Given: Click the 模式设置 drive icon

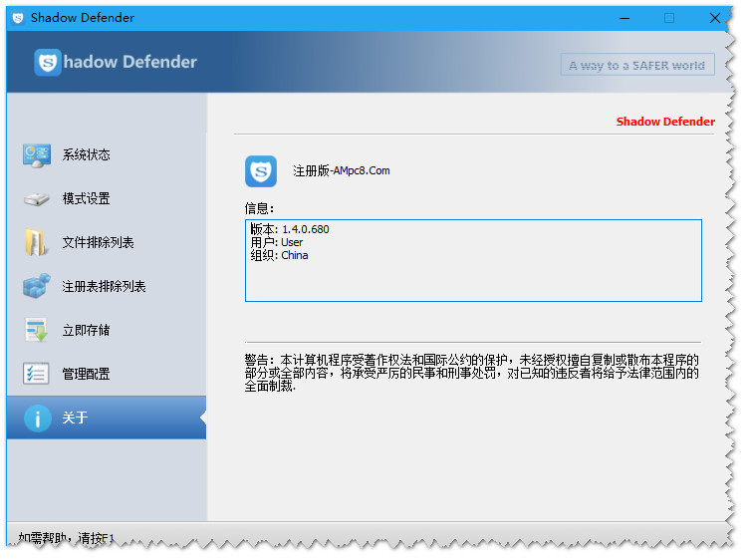Looking at the screenshot, I should point(37,198).
